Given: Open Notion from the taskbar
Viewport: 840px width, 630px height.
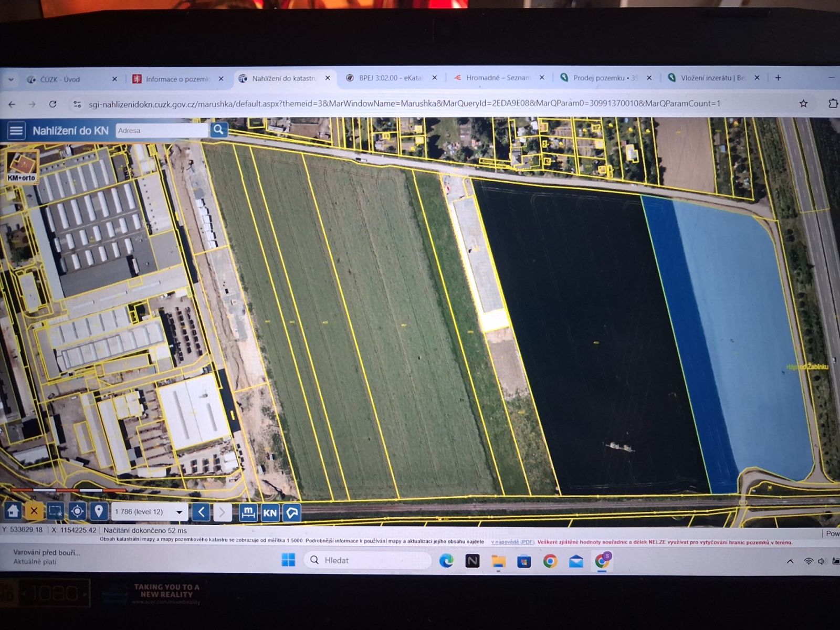Looking at the screenshot, I should tap(472, 561).
